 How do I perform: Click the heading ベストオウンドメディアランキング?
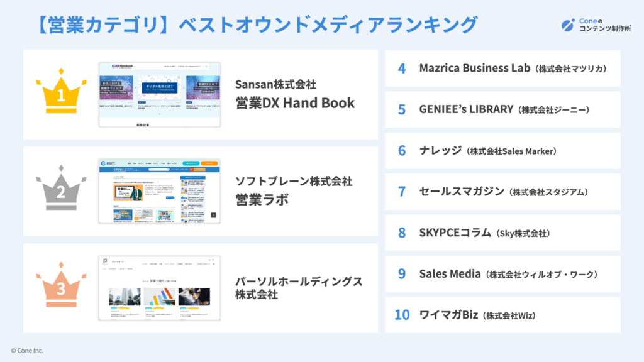tap(328, 25)
